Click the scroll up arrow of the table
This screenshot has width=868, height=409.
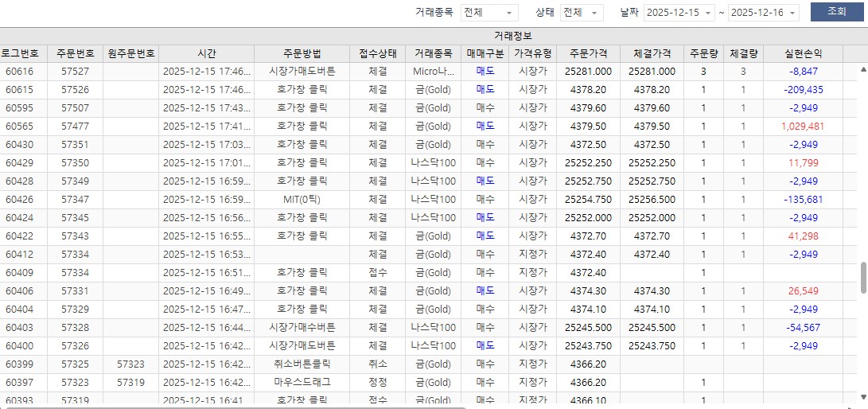863,69
